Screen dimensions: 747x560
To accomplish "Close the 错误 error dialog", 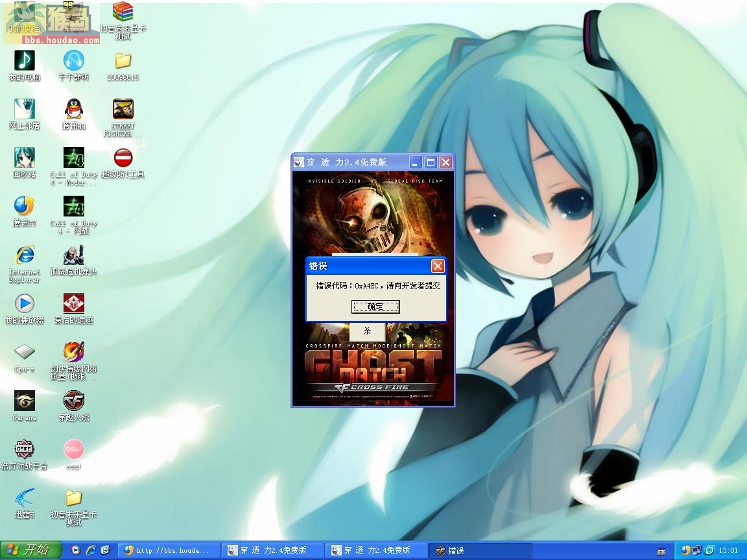I will (437, 266).
